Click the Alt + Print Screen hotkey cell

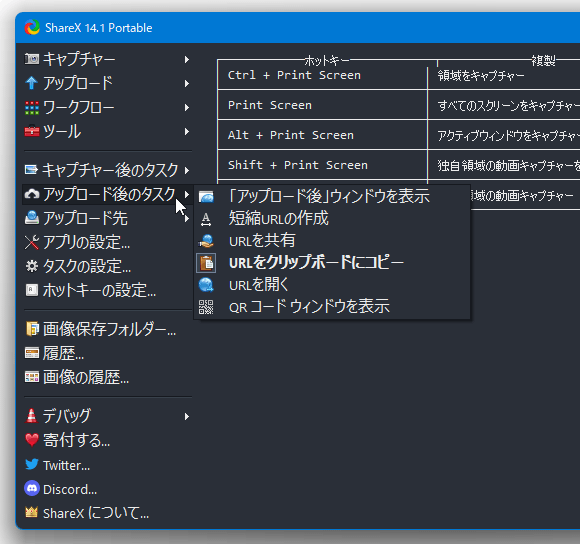[322, 135]
